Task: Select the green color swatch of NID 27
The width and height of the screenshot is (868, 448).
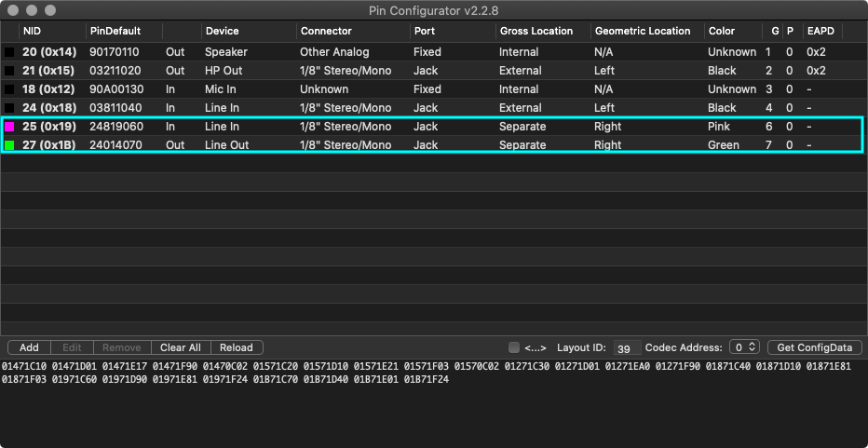Action: (x=9, y=145)
